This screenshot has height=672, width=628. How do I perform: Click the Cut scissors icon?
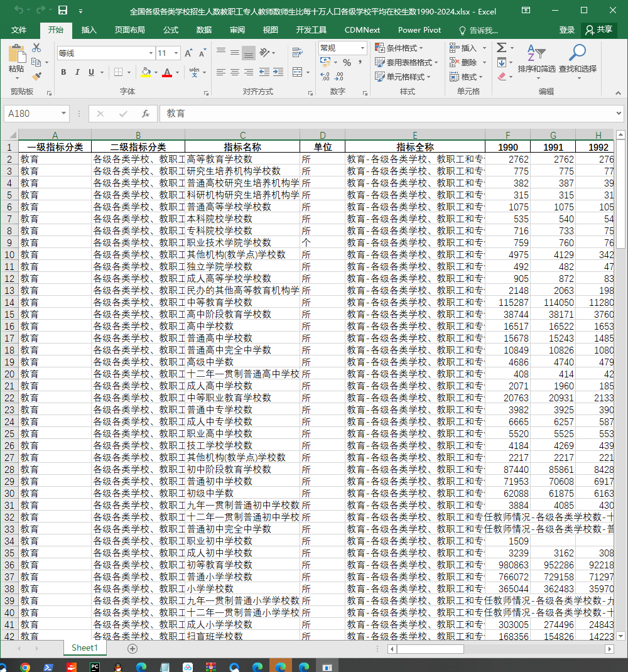36,48
